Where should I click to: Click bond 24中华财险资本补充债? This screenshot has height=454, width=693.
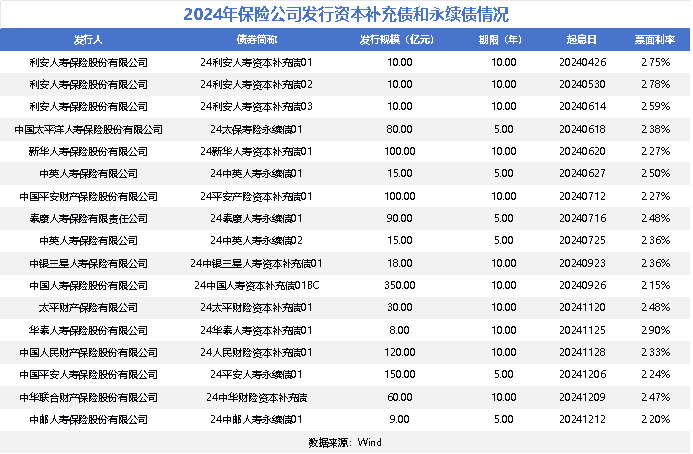pyautogui.click(x=256, y=398)
